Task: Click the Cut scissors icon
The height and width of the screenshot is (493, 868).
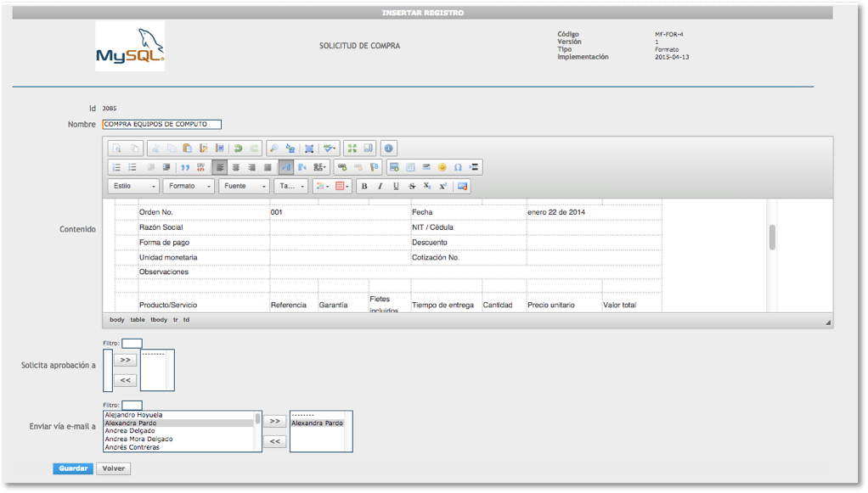Action: pos(155,148)
